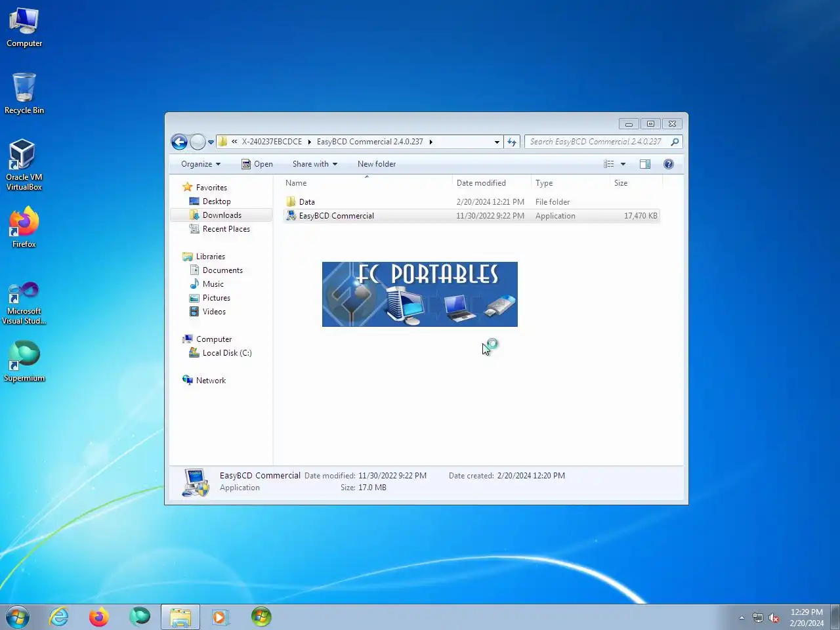Screen dimensions: 840x630
Task: Click the address bar refresh button
Action: tap(512, 142)
